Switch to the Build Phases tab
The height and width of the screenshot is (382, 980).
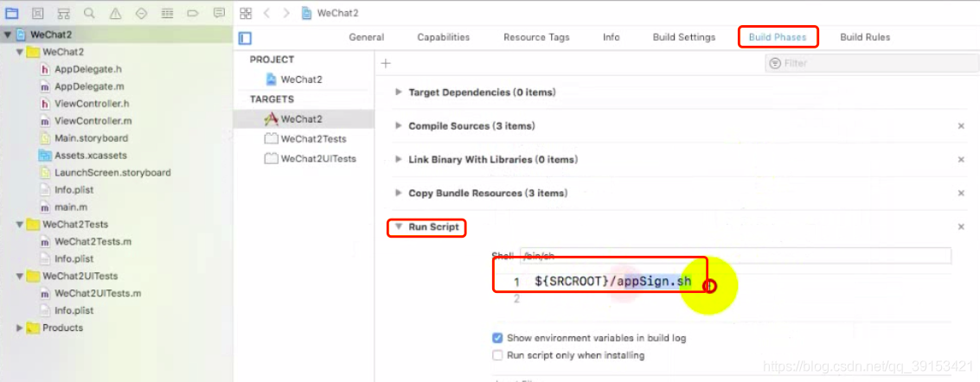(778, 37)
